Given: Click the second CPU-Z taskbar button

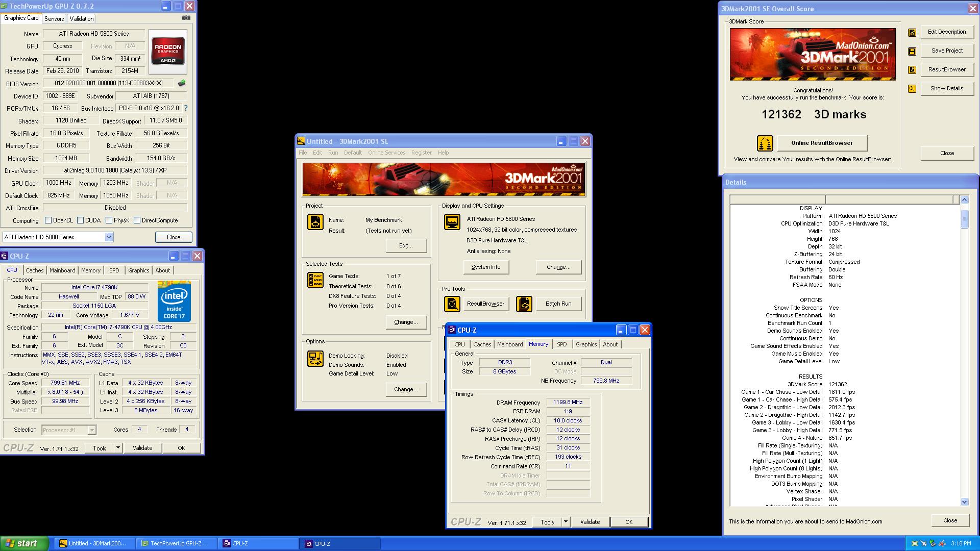Looking at the screenshot, I should (x=341, y=544).
